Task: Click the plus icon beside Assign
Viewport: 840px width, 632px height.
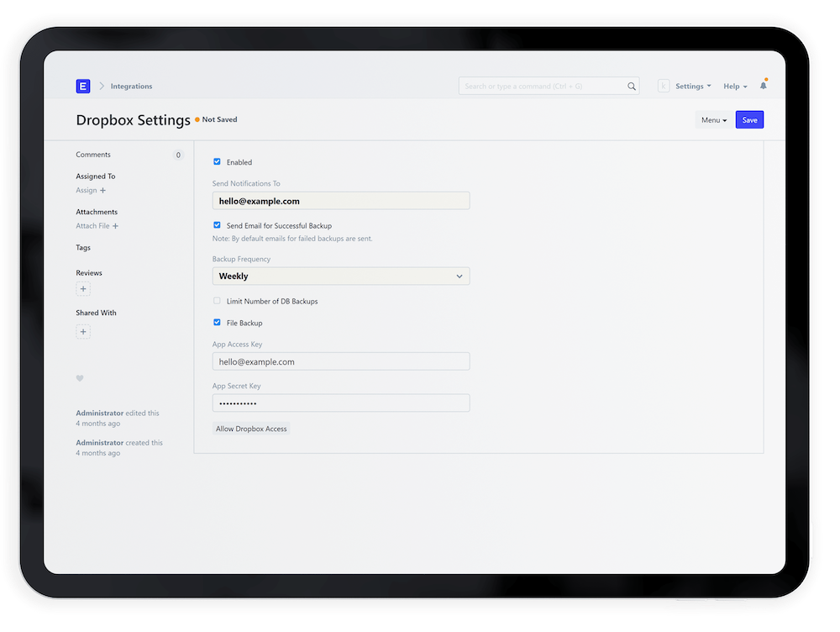Action: click(x=102, y=190)
